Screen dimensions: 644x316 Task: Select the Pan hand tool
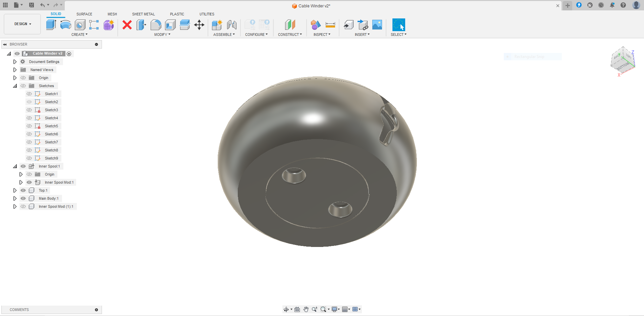306,309
